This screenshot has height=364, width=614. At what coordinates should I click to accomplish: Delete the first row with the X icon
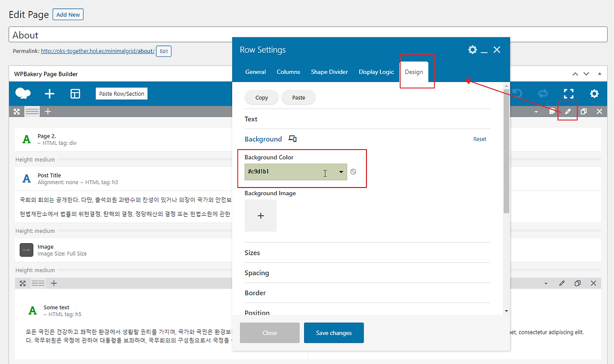(599, 111)
